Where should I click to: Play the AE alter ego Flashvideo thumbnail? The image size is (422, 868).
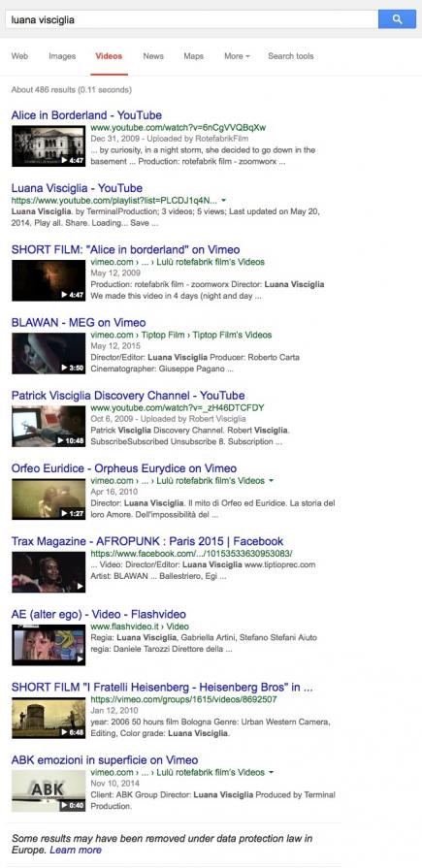pos(49,645)
